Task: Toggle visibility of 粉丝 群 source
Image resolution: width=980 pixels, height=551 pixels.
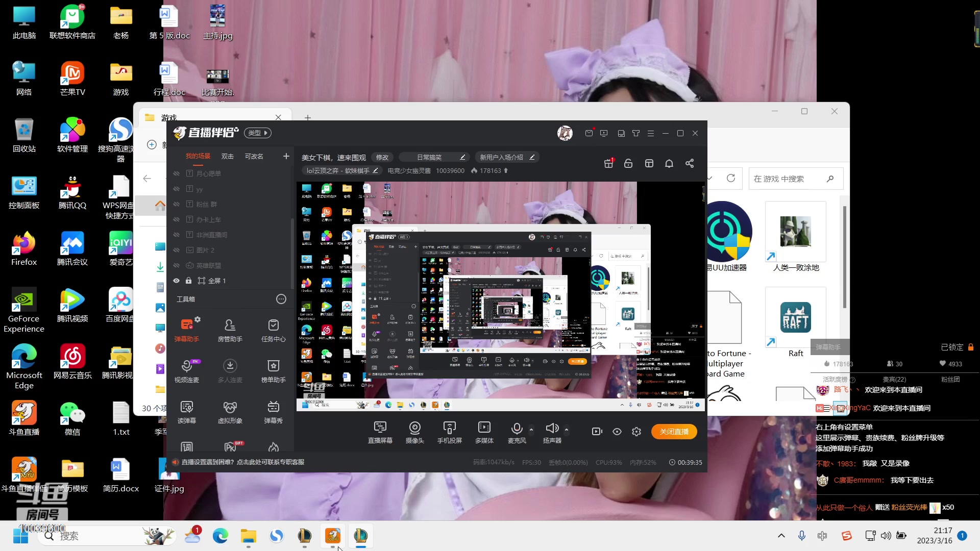Action: [x=176, y=204]
